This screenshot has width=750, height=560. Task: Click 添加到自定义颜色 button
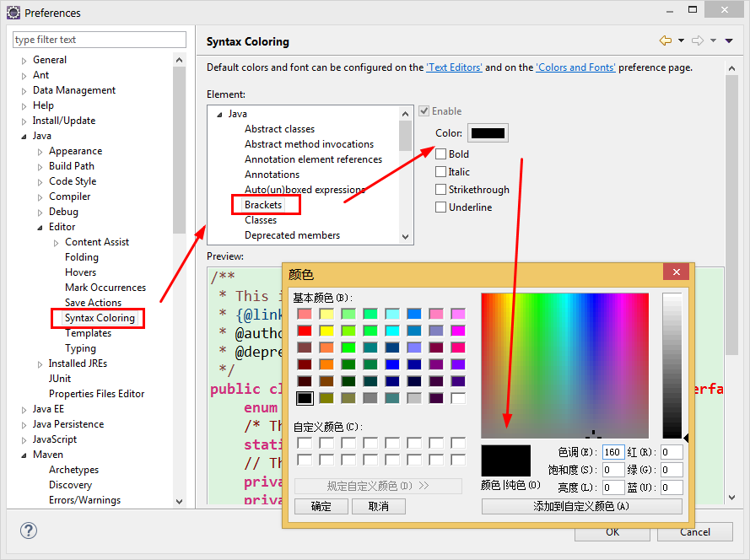point(581,506)
